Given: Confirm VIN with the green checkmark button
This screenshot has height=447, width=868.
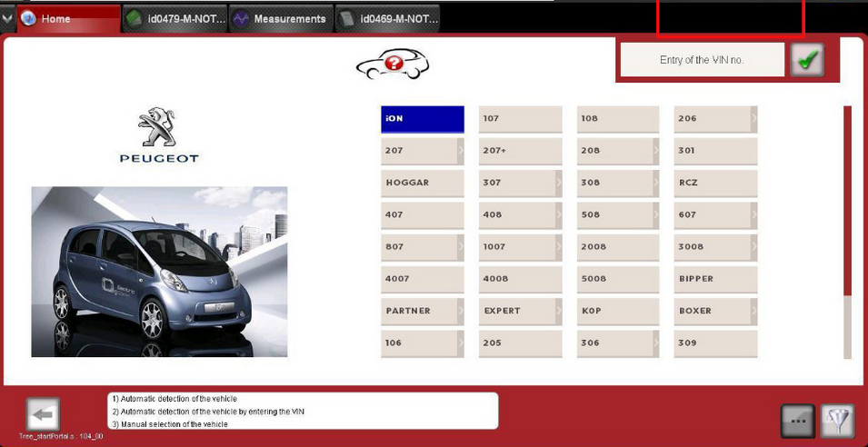Looking at the screenshot, I should pyautogui.click(x=807, y=60).
